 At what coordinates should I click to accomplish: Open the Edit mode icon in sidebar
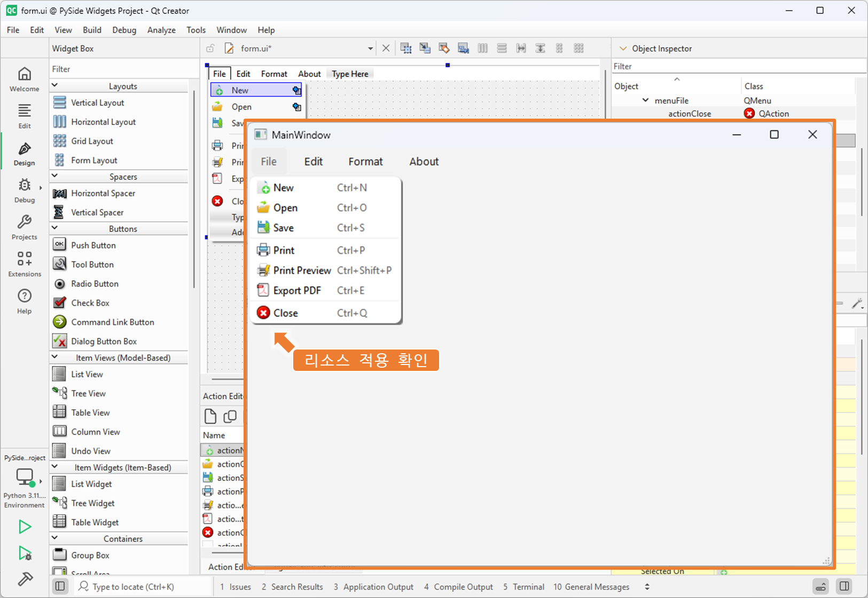click(x=25, y=117)
